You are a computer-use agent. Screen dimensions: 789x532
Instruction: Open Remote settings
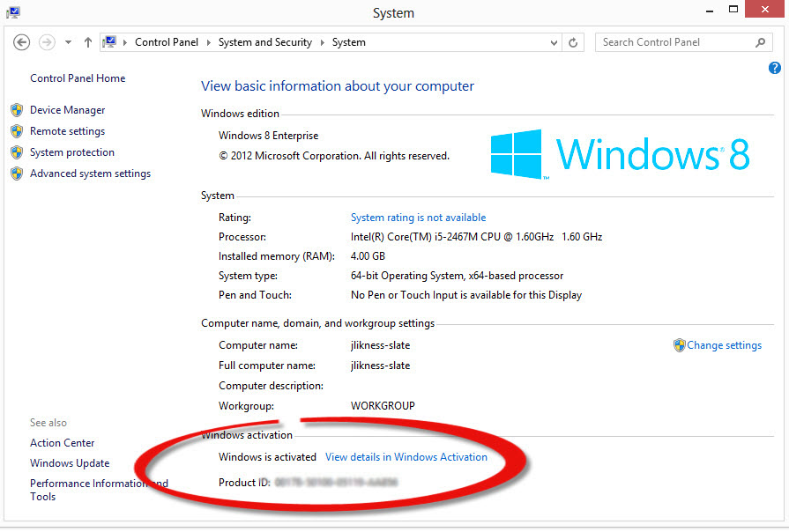point(67,131)
